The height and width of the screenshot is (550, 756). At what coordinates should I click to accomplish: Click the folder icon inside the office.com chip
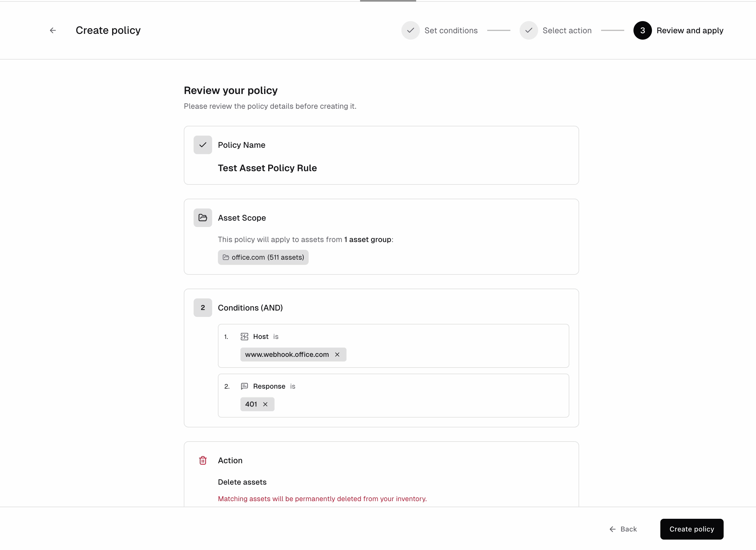(x=226, y=257)
